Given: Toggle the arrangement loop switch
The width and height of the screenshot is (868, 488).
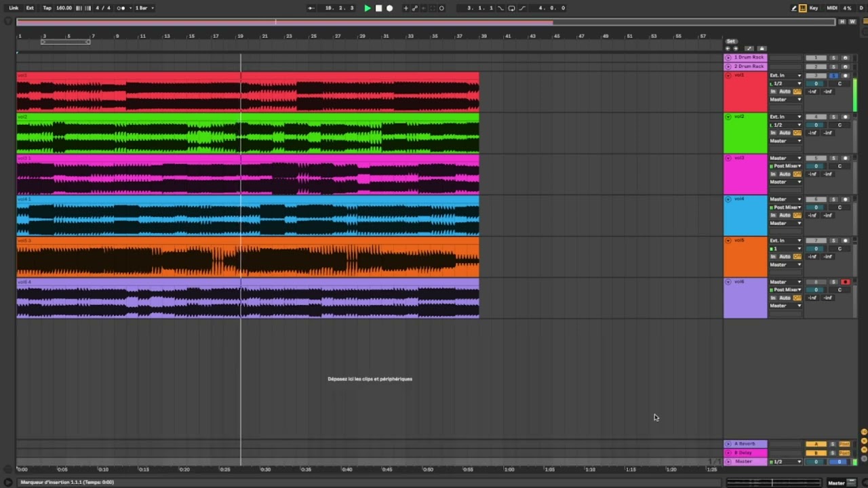Looking at the screenshot, I should coord(511,8).
